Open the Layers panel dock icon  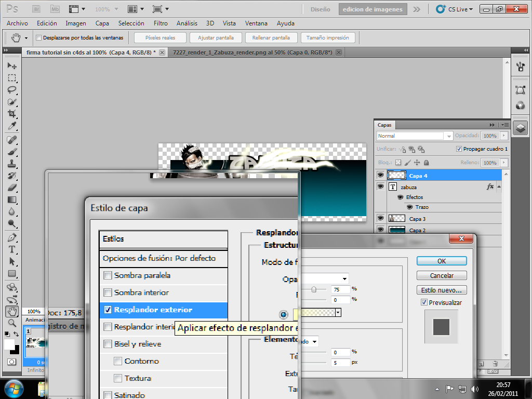pos(521,128)
